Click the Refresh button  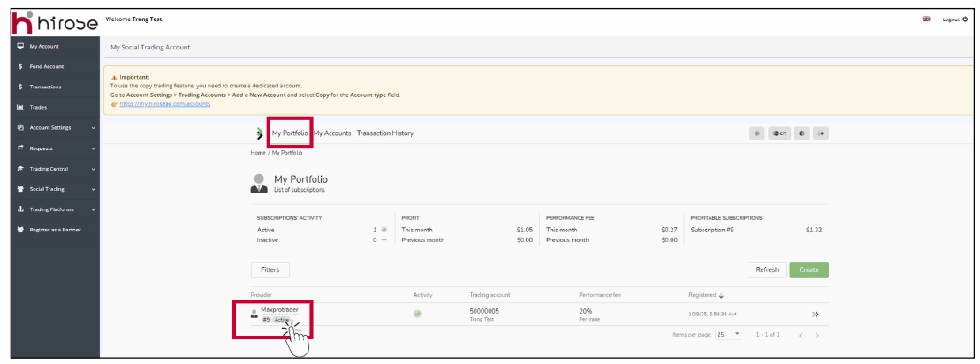click(x=767, y=269)
